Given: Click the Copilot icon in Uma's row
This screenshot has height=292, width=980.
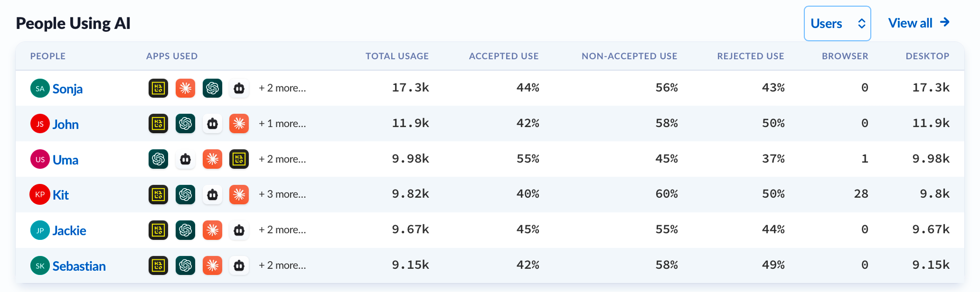Looking at the screenshot, I should [x=185, y=159].
